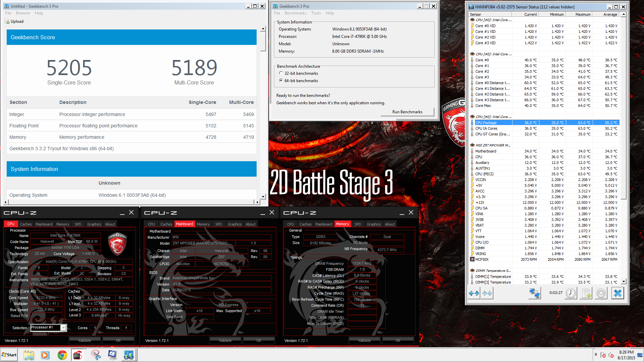Image resolution: width=644 pixels, height=362 pixels.
Task: Open Google Chrome from the taskbar
Action: point(62,355)
